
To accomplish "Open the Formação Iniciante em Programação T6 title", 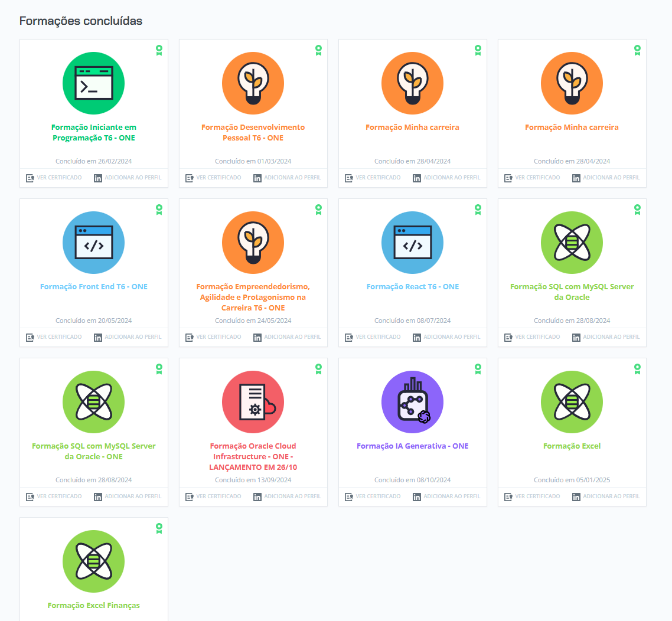I will 94,132.
